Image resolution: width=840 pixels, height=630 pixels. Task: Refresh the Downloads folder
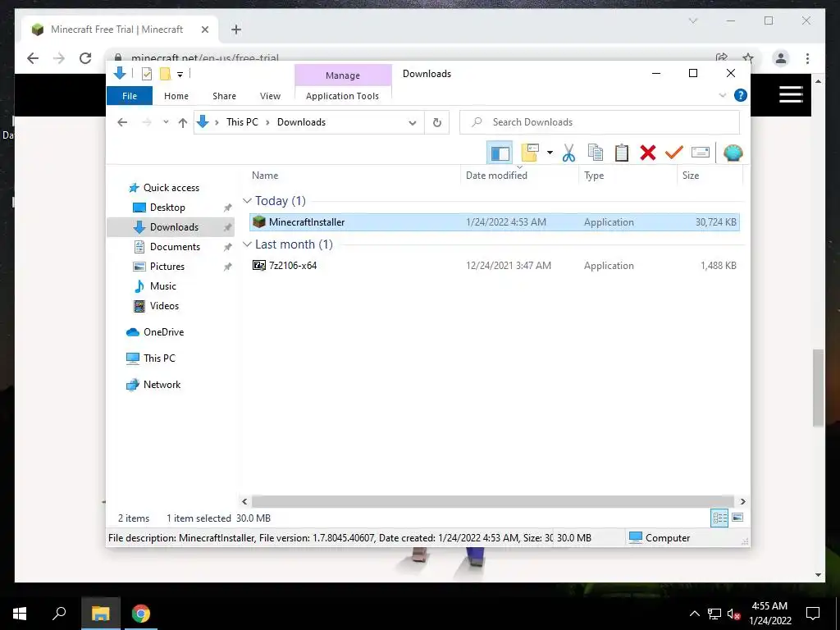click(437, 123)
